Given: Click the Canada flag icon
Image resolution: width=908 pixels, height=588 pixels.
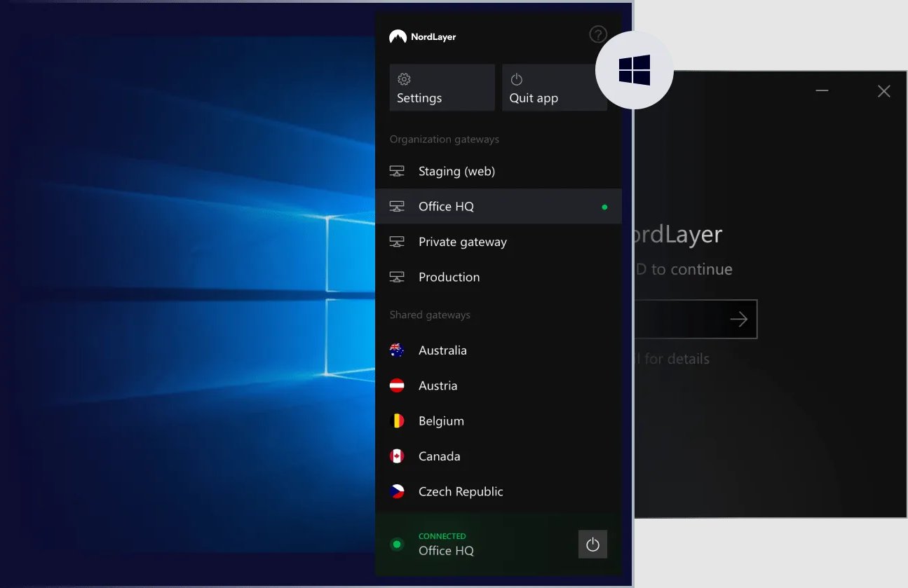Looking at the screenshot, I should point(397,456).
